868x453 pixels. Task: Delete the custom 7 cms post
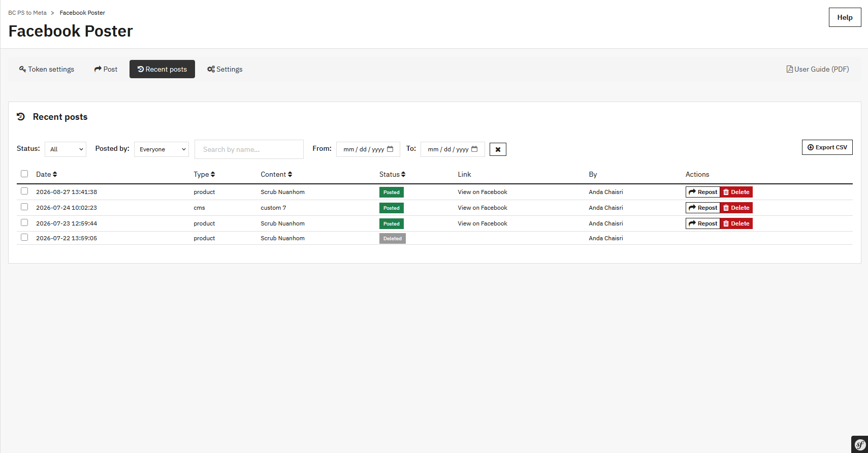tap(736, 208)
